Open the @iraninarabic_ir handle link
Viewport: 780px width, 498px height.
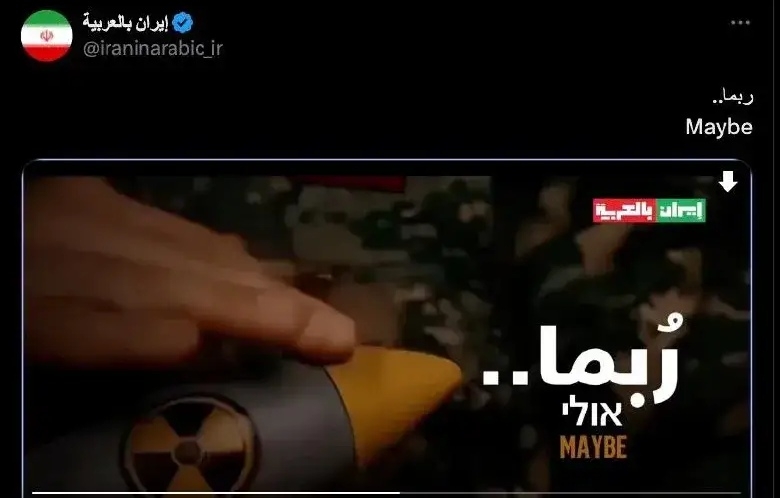(x=153, y=49)
